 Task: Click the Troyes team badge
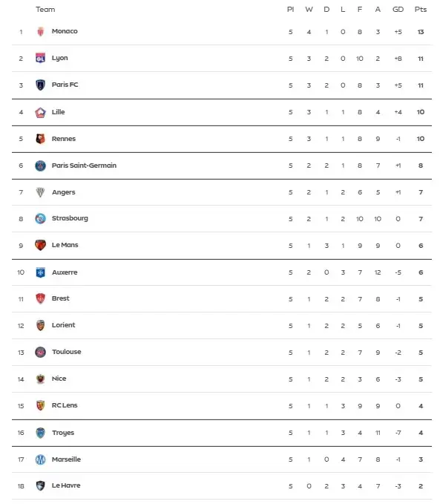[40, 433]
